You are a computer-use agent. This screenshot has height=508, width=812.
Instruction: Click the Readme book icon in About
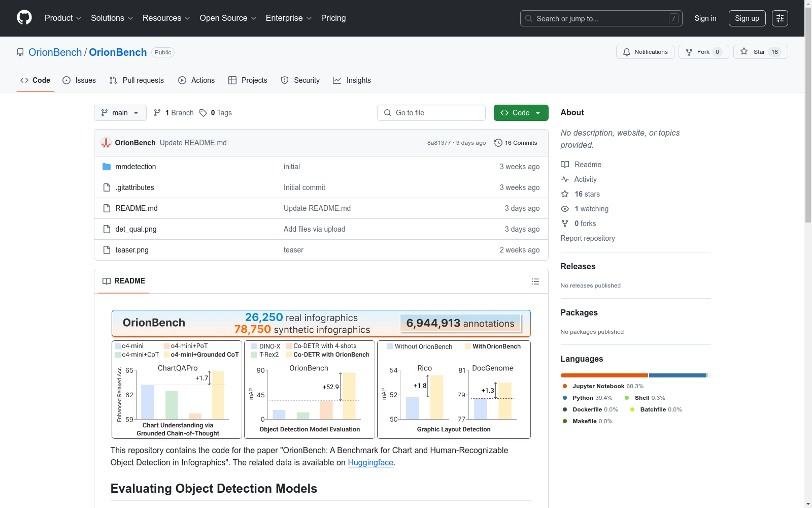click(565, 165)
